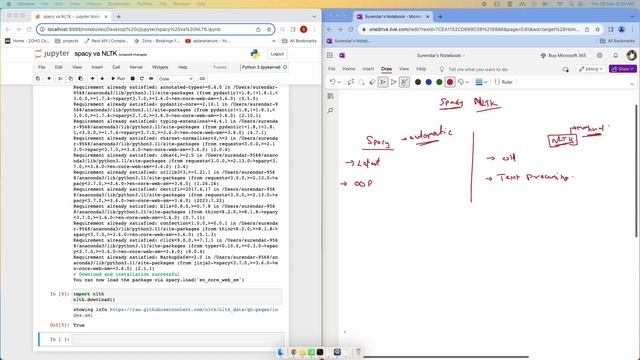
Task: Expand the OneNote ribbon chevron
Action: point(632,84)
